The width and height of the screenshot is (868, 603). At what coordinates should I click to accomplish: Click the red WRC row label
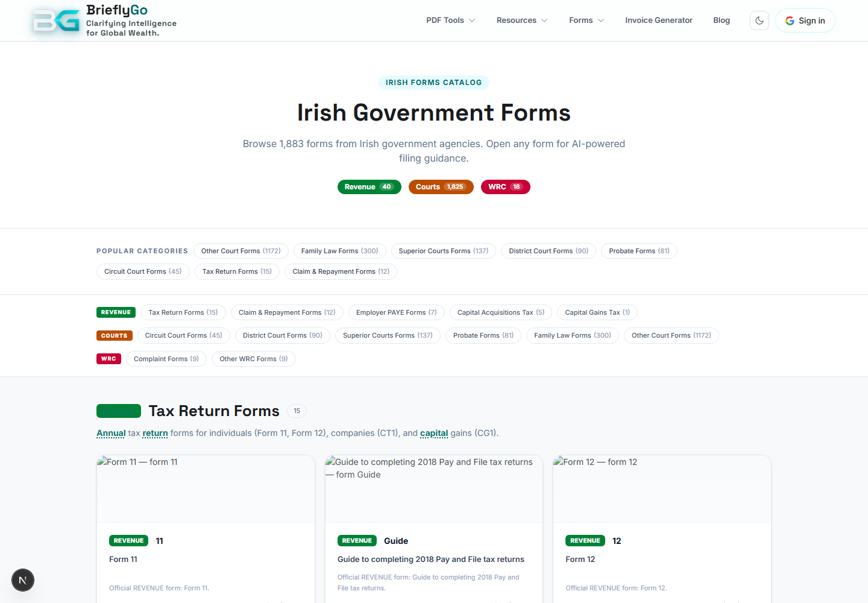[108, 359]
